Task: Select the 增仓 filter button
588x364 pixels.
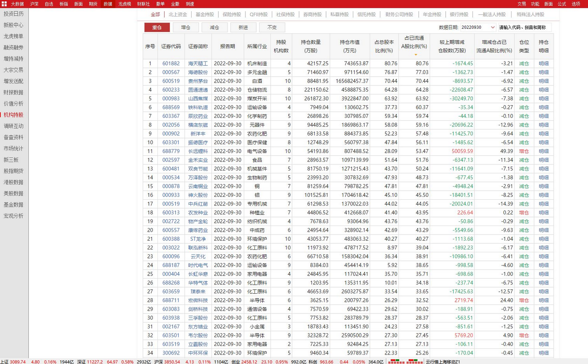Action: pyautogui.click(x=185, y=28)
